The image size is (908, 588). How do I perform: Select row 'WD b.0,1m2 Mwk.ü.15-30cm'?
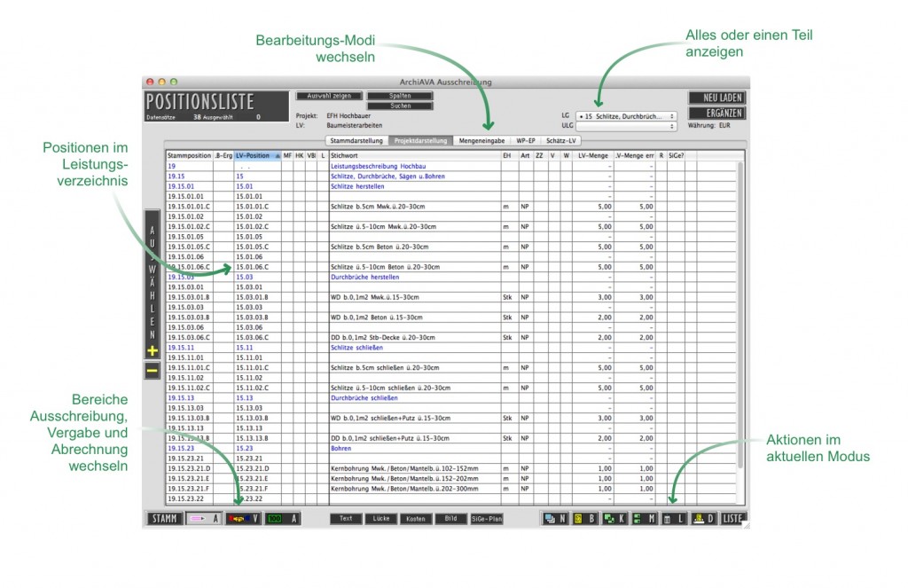[450, 297]
